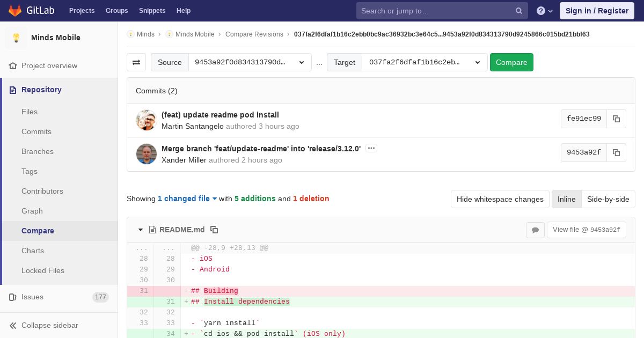Click the search or jump to field
The height and width of the screenshot is (338, 644).
442,11
